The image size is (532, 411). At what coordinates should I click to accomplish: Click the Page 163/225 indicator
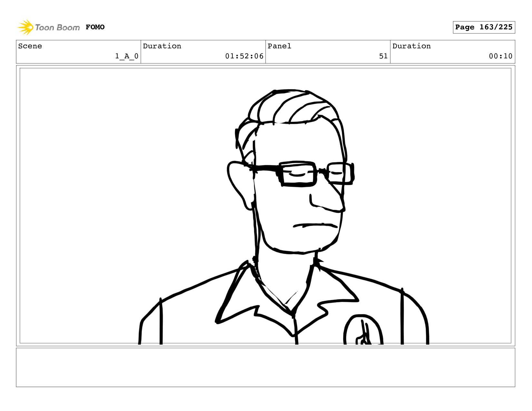point(484,27)
